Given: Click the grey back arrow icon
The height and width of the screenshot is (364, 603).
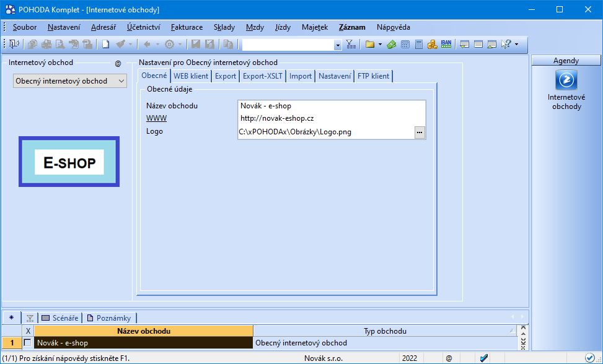Looking at the screenshot, I should (147, 45).
